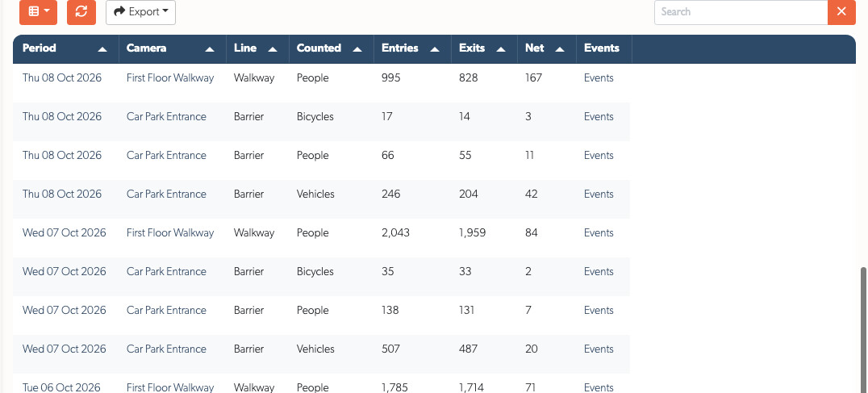This screenshot has height=393, width=868.
Task: Click Car Park Entrance in Thu Vehicles row
Action: pos(166,194)
